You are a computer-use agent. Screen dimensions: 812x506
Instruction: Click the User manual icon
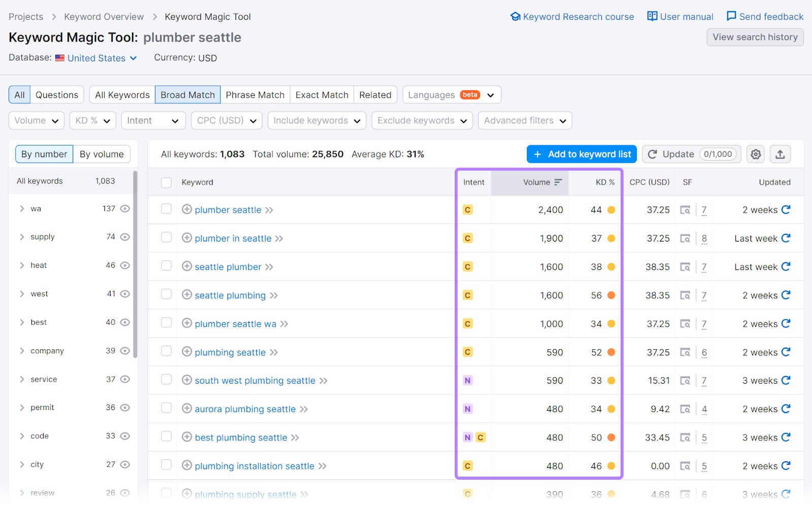(x=652, y=16)
